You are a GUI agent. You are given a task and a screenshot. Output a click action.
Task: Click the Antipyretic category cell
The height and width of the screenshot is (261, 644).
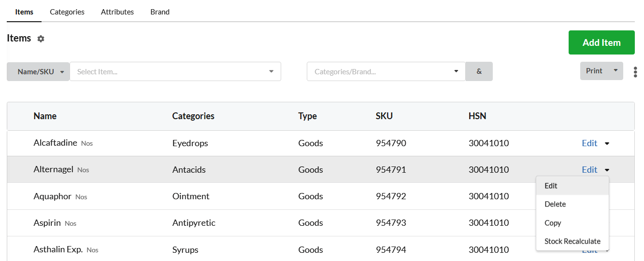(194, 223)
